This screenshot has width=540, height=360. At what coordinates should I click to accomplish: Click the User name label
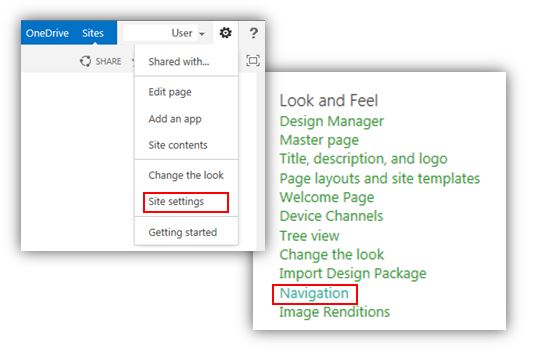[182, 33]
